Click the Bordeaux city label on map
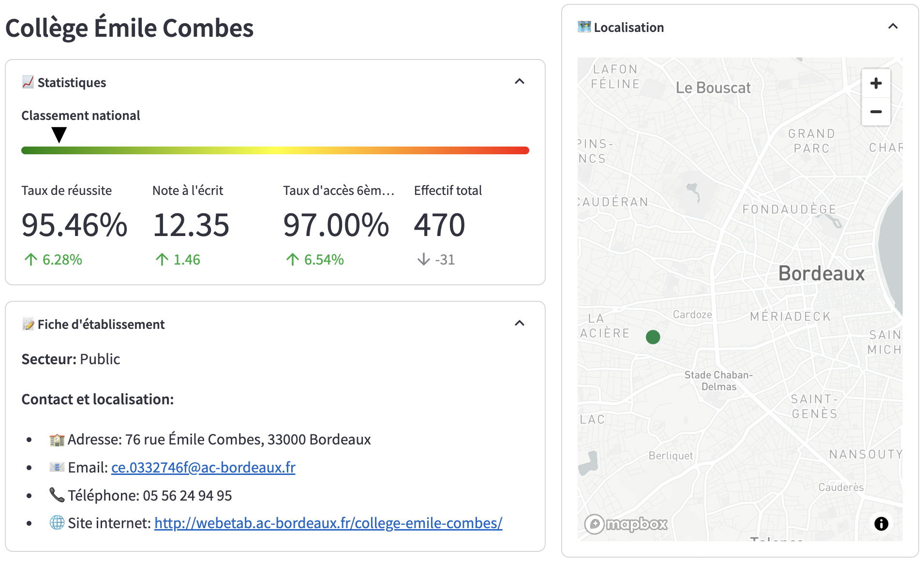 [x=821, y=273]
